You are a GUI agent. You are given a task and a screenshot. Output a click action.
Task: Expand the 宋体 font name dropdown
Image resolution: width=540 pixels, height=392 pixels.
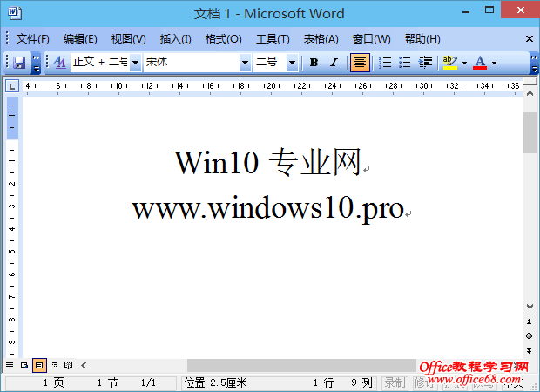tap(245, 63)
